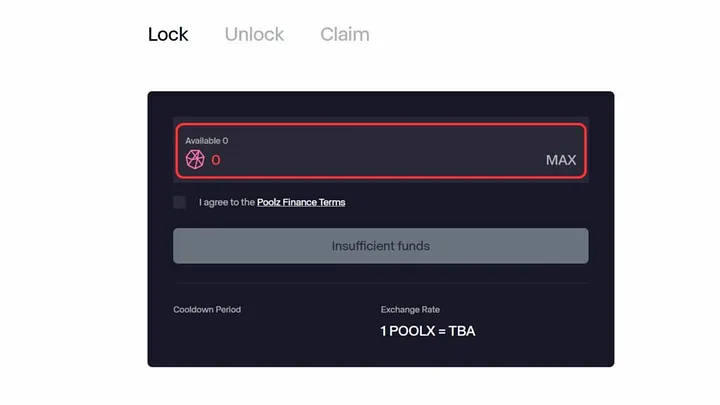Click the Exchange Rate label
720x405 pixels.
(410, 309)
